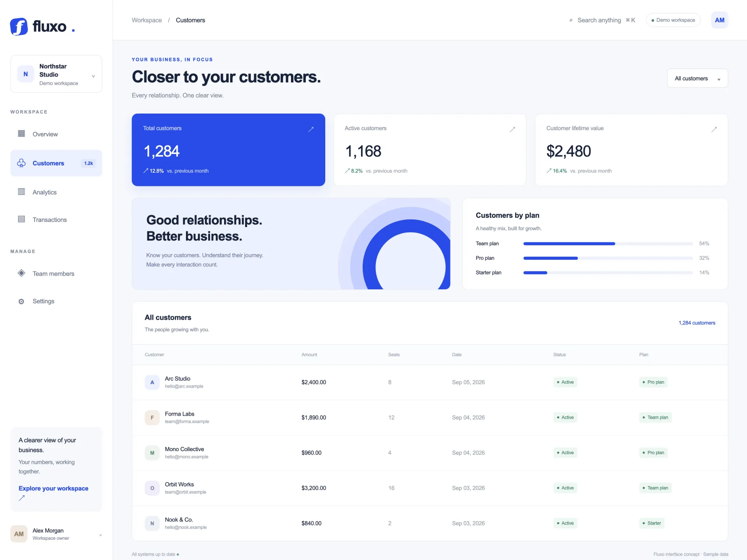This screenshot has height=560, width=747.
Task: Click the Nook & Co. avatar letter N
Action: (152, 523)
